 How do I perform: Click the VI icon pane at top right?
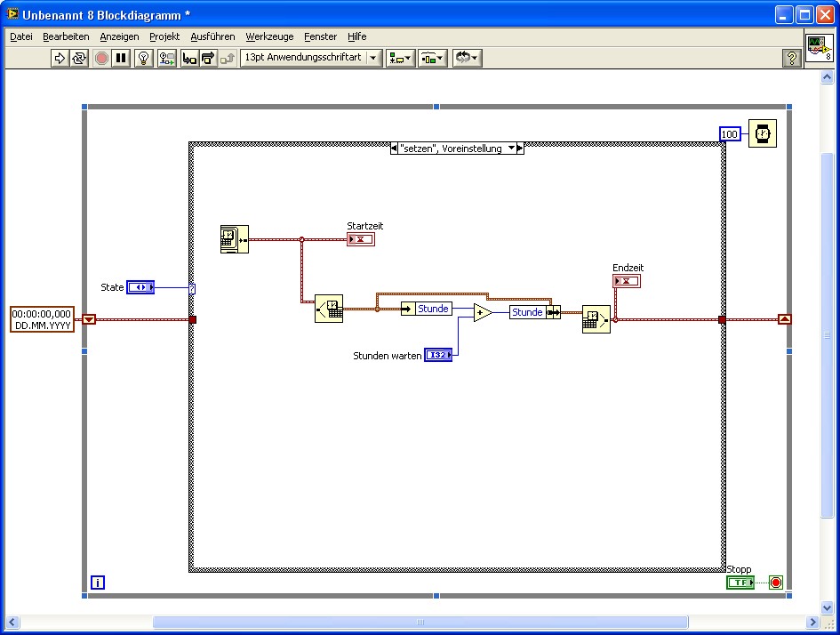coord(819,48)
